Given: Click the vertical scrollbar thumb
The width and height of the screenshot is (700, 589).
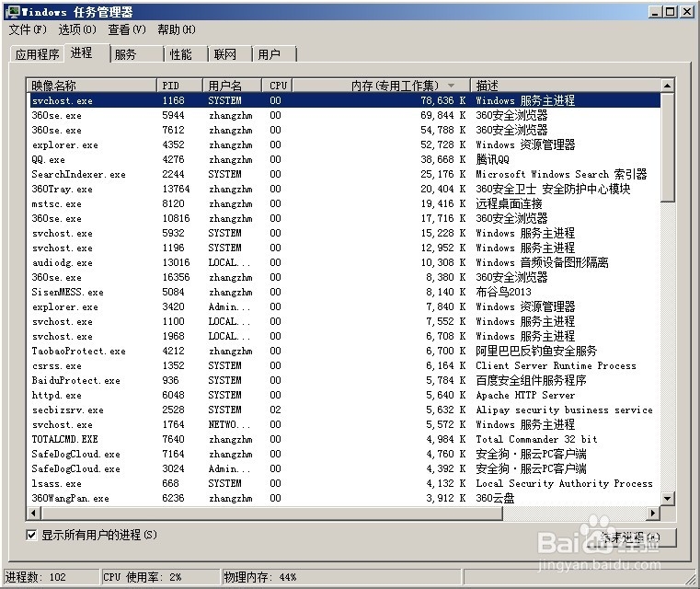Looking at the screenshot, I should [x=668, y=147].
